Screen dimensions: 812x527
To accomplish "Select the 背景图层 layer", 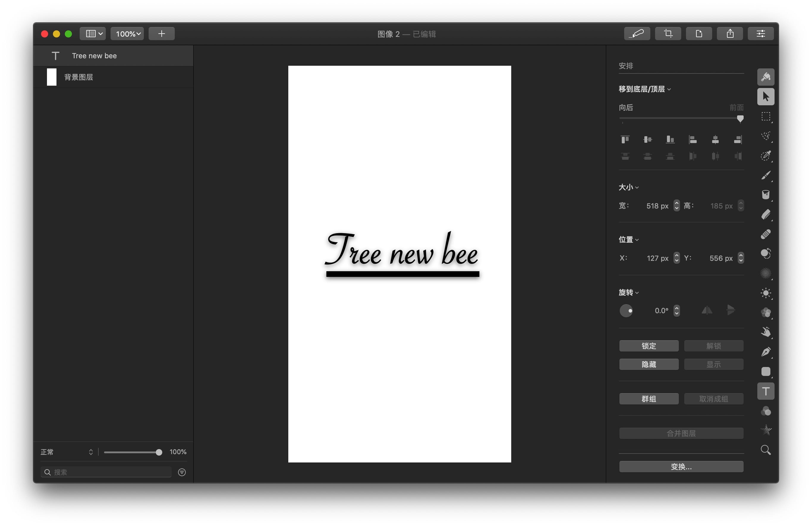I will pyautogui.click(x=78, y=77).
